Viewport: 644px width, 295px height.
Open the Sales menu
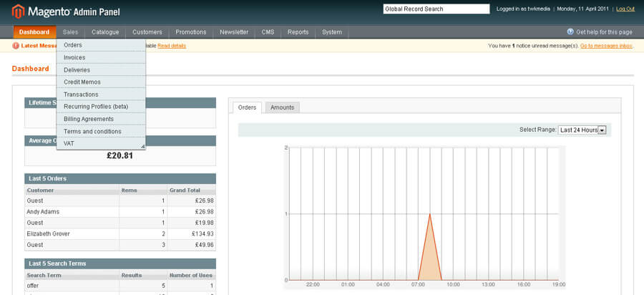(71, 32)
